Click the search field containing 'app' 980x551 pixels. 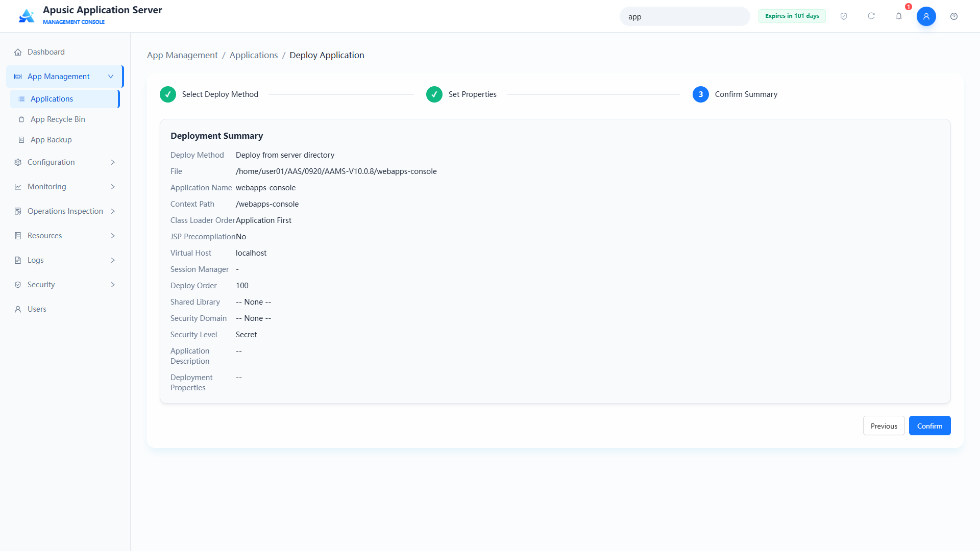pos(684,16)
